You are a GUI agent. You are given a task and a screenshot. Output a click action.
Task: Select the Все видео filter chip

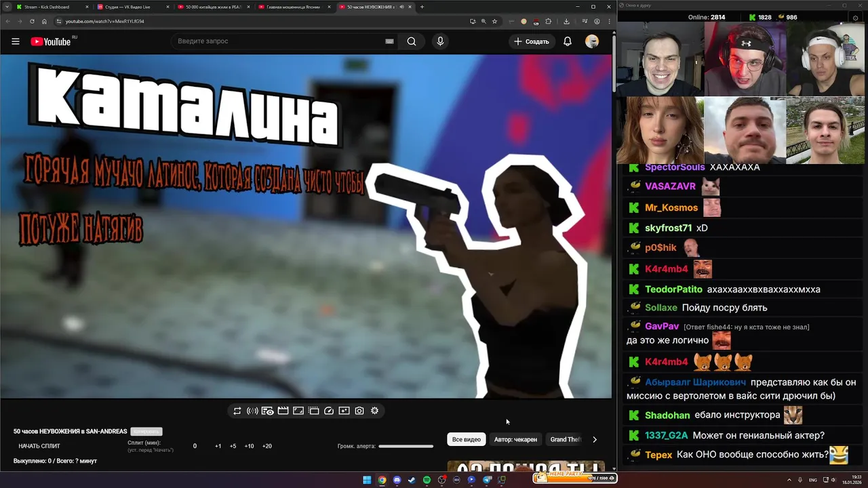tap(467, 439)
